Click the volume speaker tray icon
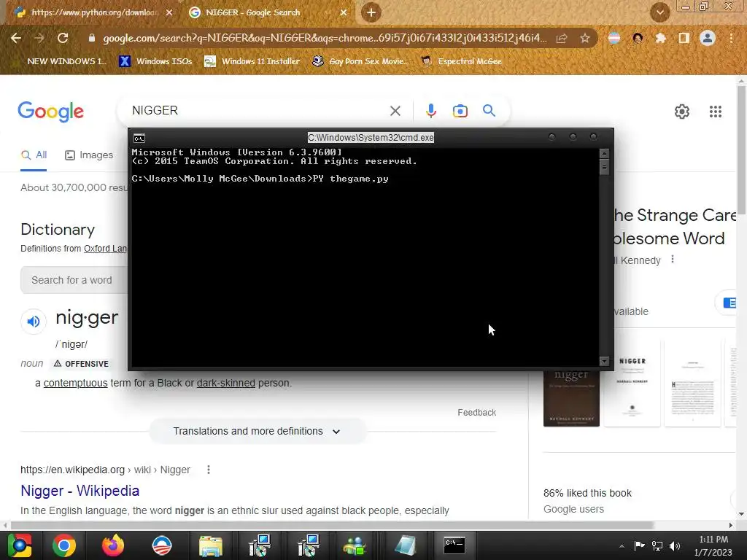Screen dimensions: 747x560 pos(674,546)
